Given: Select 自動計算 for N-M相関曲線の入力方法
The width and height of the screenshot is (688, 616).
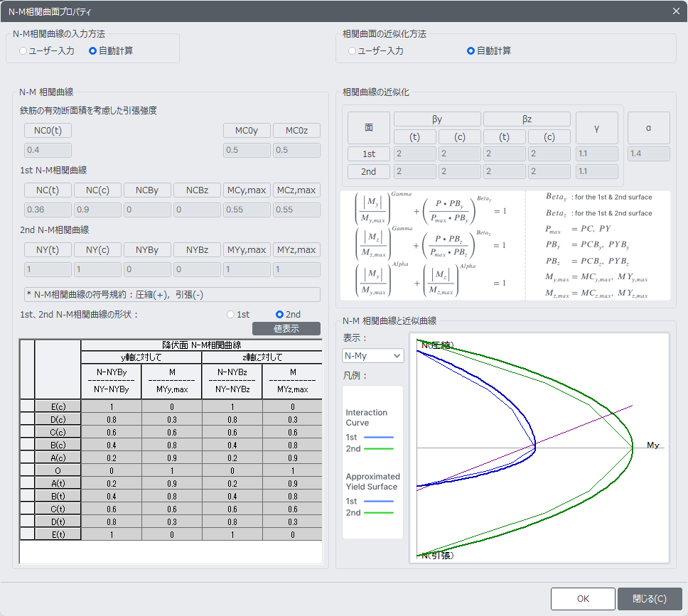Looking at the screenshot, I should point(111,51).
